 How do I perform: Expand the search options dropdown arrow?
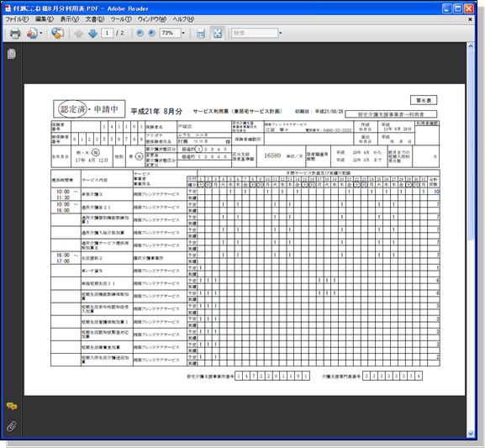click(280, 33)
